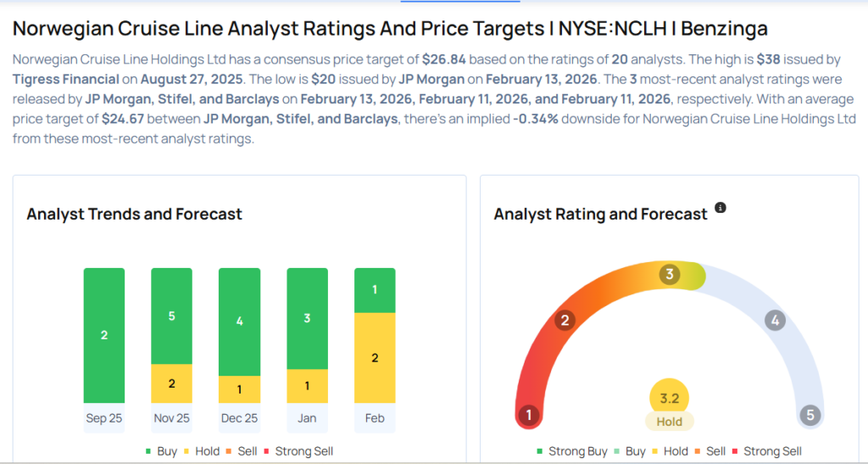Click the Dec 25 green Buy segment
Image resolution: width=868 pixels, height=464 pixels.
pyautogui.click(x=239, y=321)
